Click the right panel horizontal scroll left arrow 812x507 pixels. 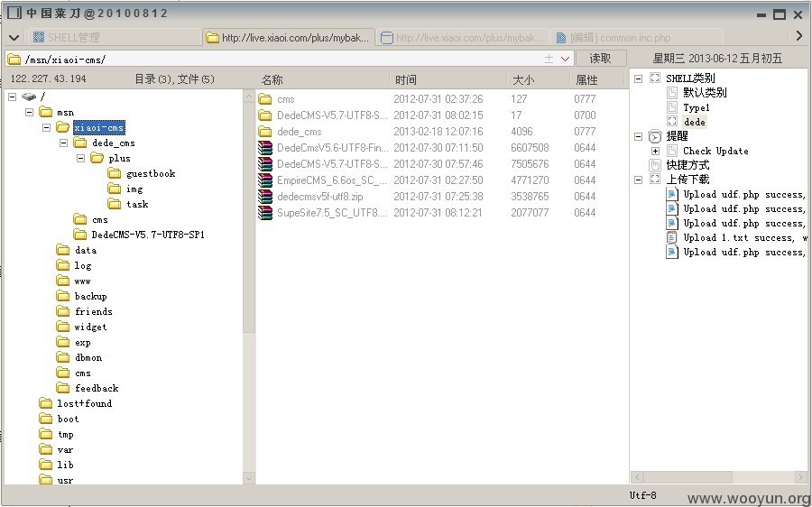point(638,477)
